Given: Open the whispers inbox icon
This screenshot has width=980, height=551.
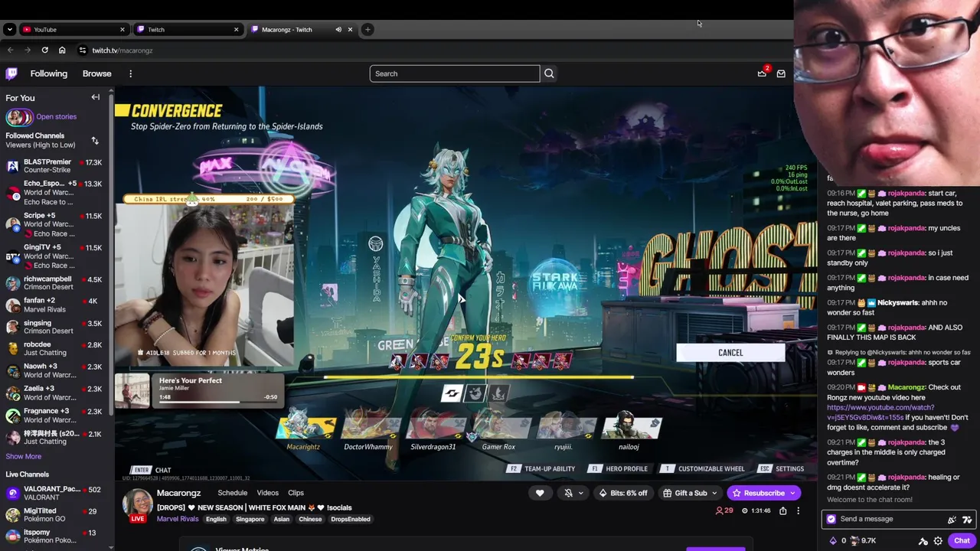Looking at the screenshot, I should click(x=781, y=73).
